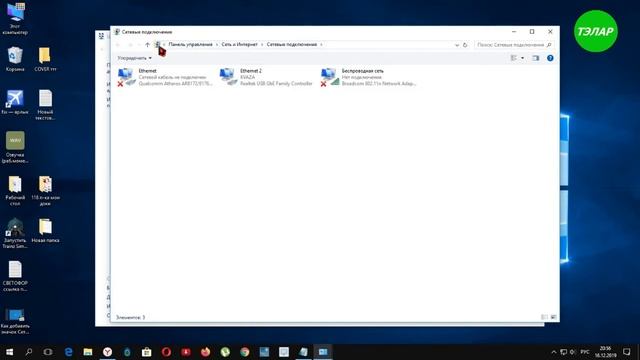
Task: Select Беспроводная сеть connection name
Action: point(362,71)
